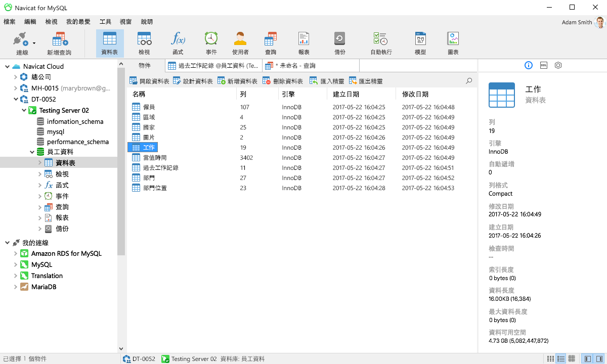607x364 pixels.
Task: Collapse the Testing Server 02 node
Action: [x=24, y=110]
